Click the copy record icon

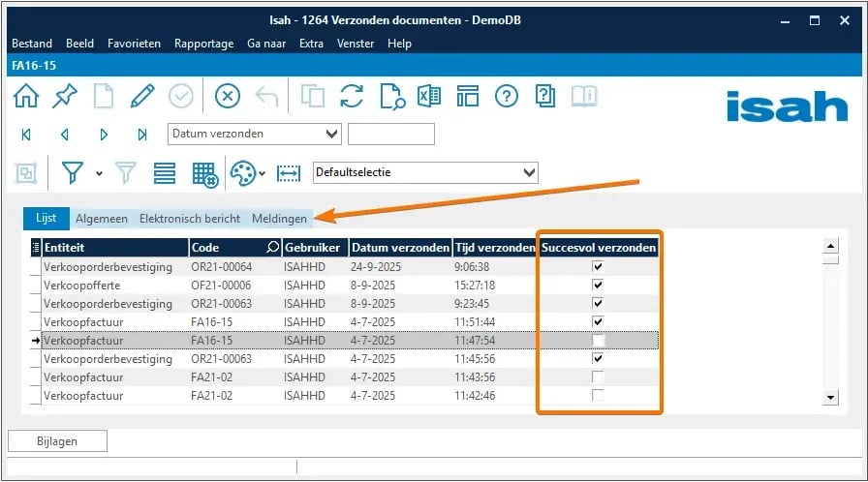pyautogui.click(x=313, y=96)
